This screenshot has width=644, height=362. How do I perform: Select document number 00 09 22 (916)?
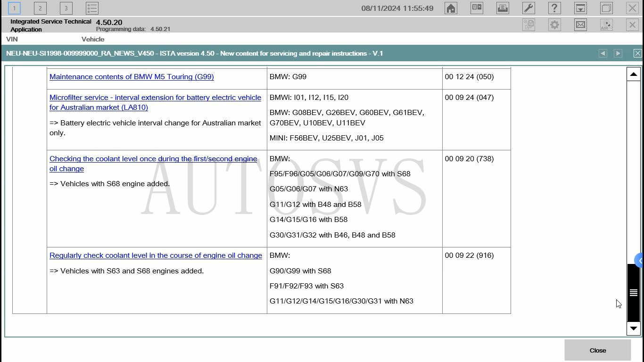pyautogui.click(x=469, y=255)
